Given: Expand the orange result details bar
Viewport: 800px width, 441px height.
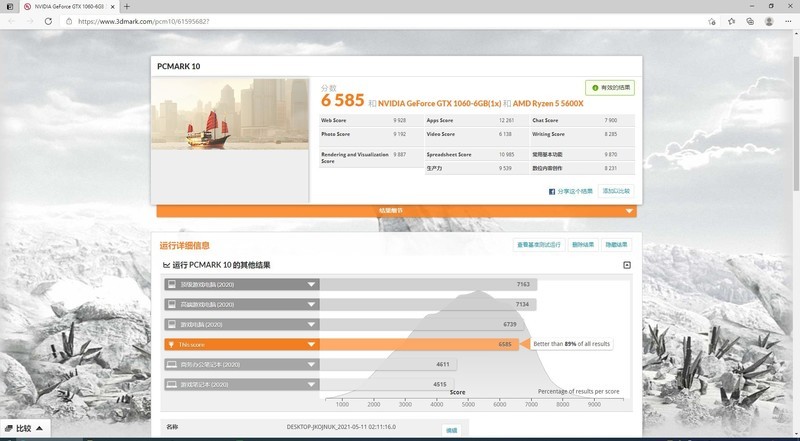Looking at the screenshot, I should pos(396,211).
